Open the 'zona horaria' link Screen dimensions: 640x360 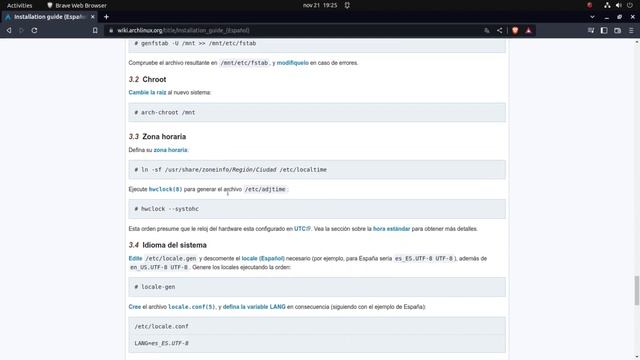click(x=170, y=150)
